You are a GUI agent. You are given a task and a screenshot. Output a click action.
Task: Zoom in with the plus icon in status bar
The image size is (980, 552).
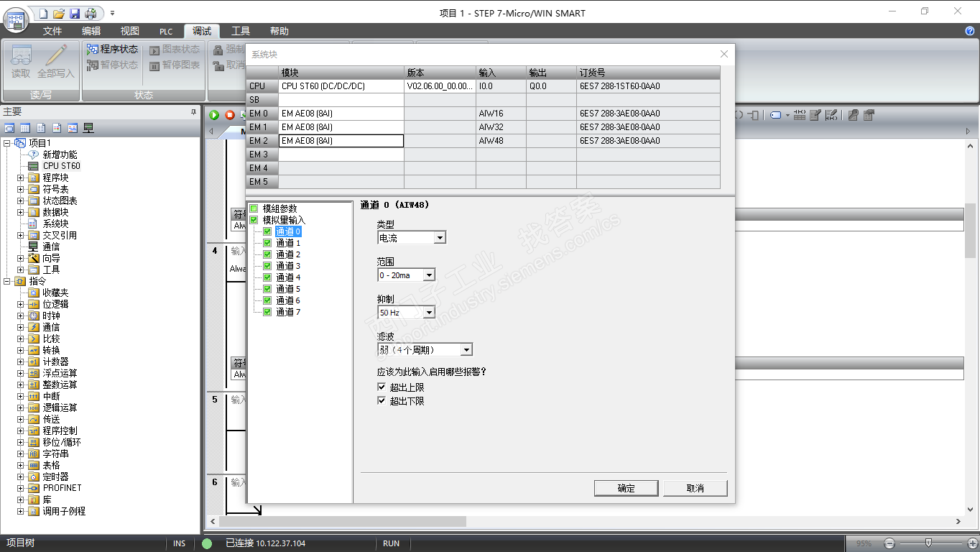[973, 543]
